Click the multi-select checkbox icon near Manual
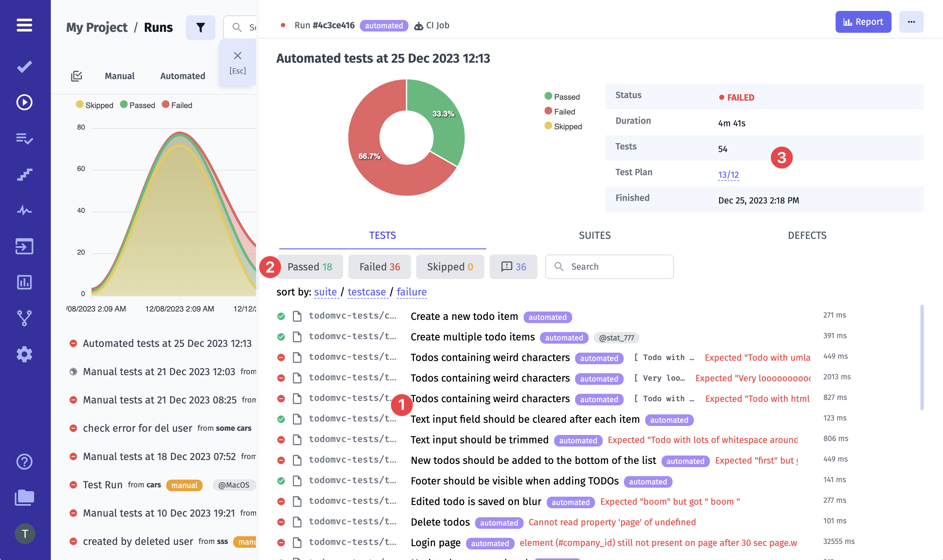943x560 pixels. 77,76
